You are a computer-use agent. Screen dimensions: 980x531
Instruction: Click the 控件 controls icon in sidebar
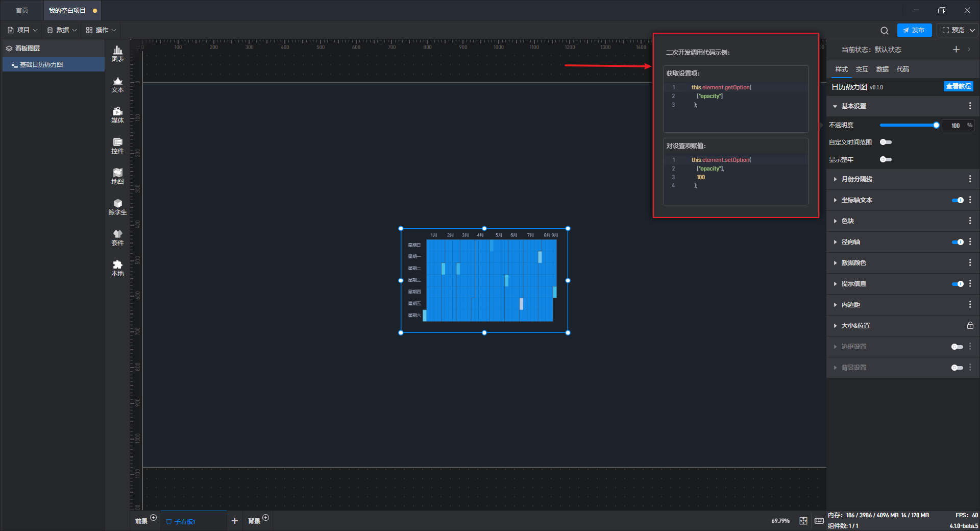(117, 146)
